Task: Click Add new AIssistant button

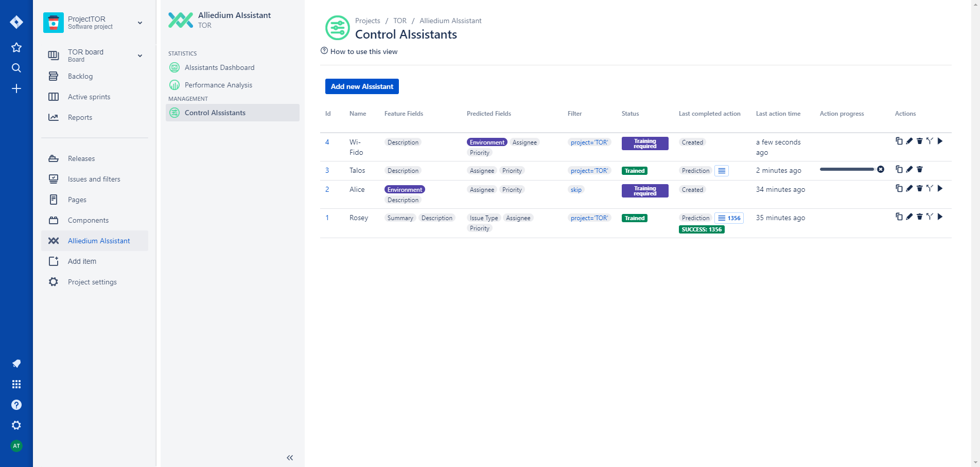Action: pyautogui.click(x=362, y=86)
